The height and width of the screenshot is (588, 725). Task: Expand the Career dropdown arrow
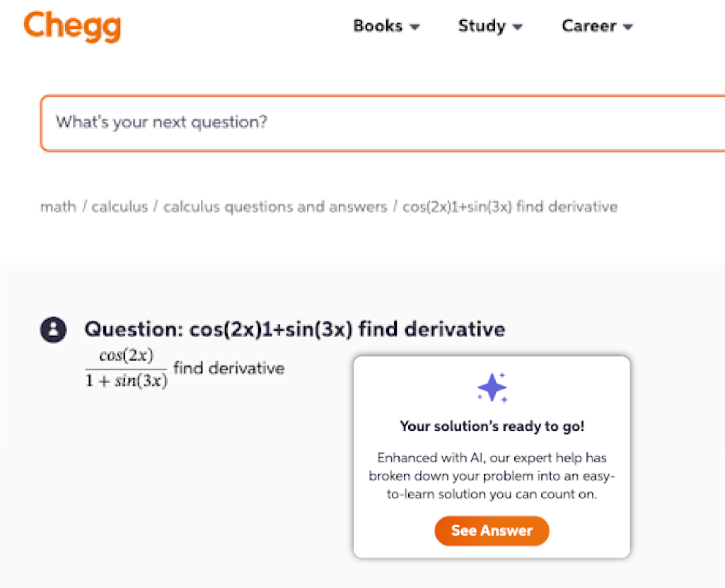[x=628, y=28]
